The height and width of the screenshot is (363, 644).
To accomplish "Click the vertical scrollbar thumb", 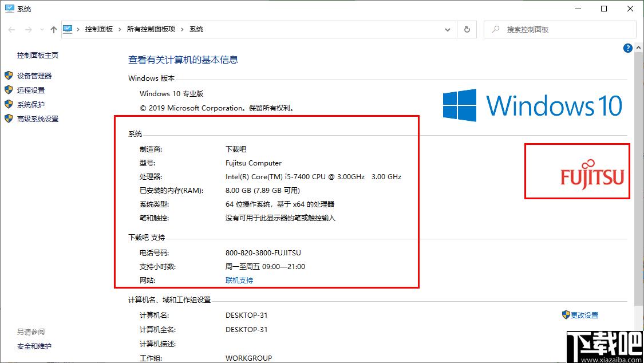I will tap(639, 179).
